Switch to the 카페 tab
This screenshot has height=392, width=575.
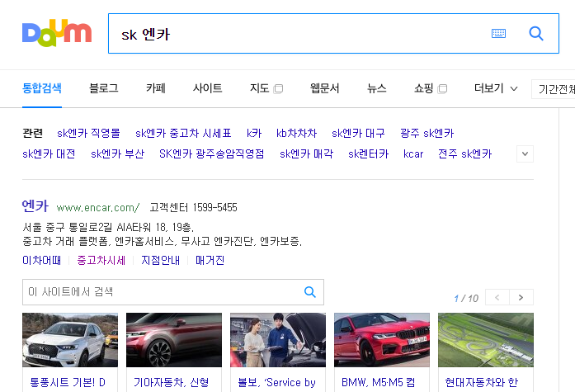pyautogui.click(x=156, y=88)
